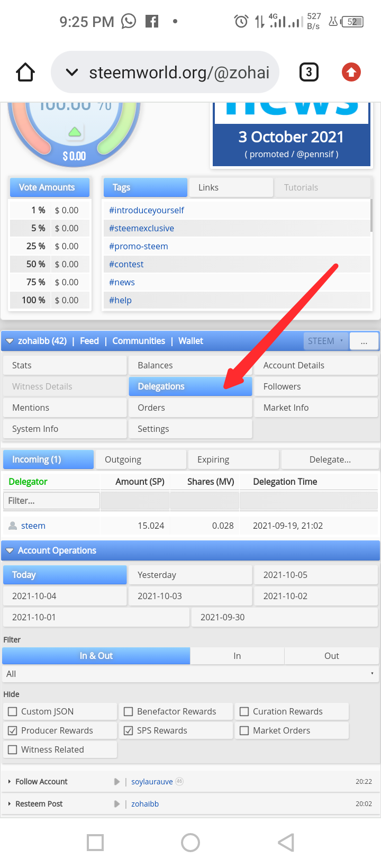Open the #introduceyourself tag link
Image resolution: width=381 pixels, height=868 pixels.
147,210
